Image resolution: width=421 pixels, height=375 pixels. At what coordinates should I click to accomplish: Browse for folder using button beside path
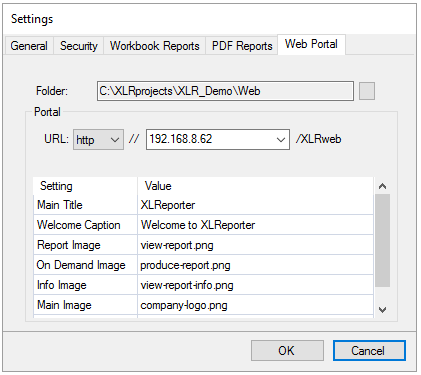point(367,91)
